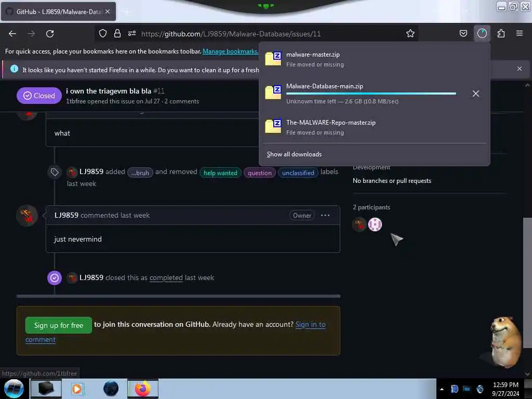
Task: Show hidden system tray icons
Action: coord(442,389)
